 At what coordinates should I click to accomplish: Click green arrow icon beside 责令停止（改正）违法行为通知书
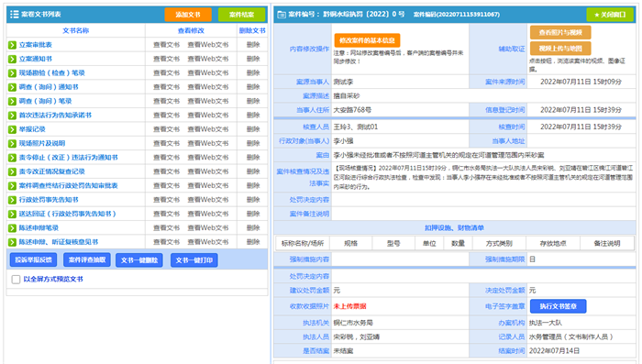click(12, 158)
